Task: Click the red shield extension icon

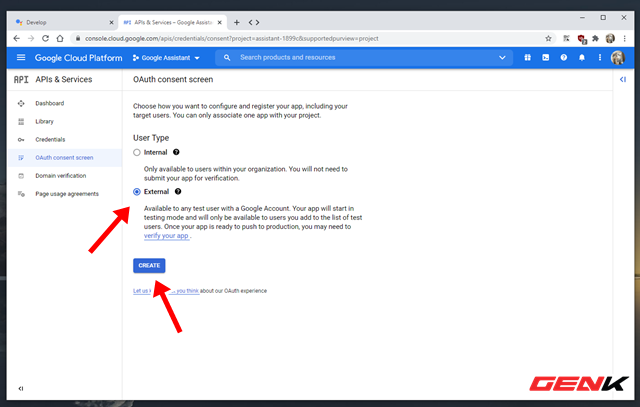Action: coord(582,39)
